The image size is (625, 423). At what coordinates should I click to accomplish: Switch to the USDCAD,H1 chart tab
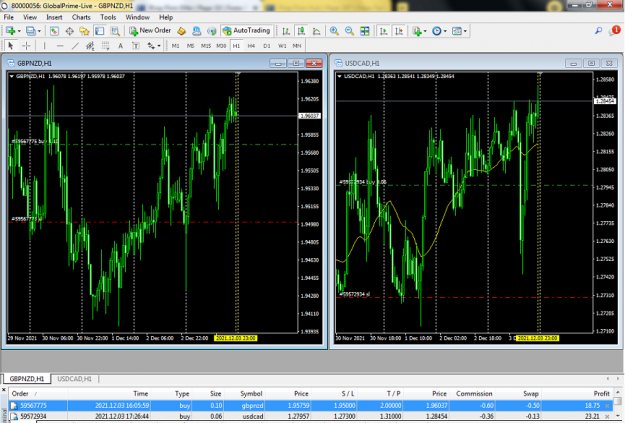(75, 379)
